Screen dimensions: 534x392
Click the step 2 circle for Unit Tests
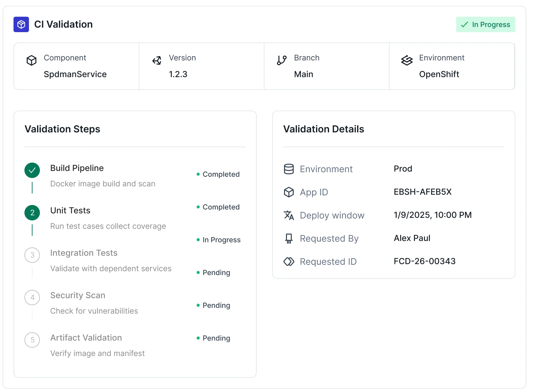pos(32,213)
